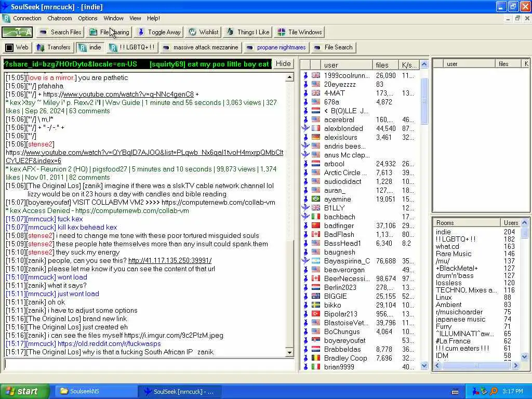Click the China flag beside badfinger
Screen dimensions: 532x399
tap(316, 225)
